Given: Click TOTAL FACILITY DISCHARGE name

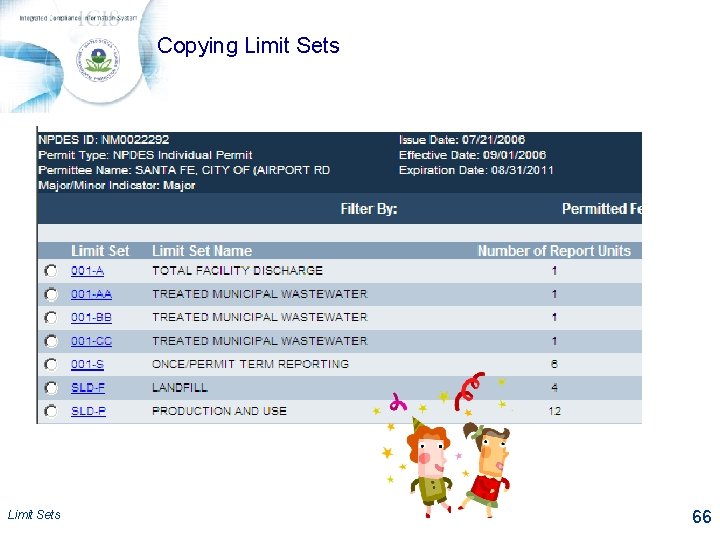Looking at the screenshot, I should (x=237, y=271).
